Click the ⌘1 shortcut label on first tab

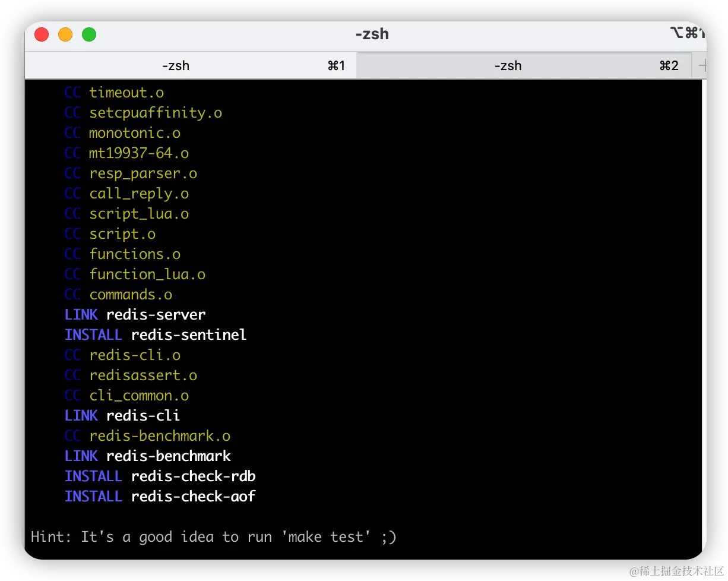click(x=337, y=65)
